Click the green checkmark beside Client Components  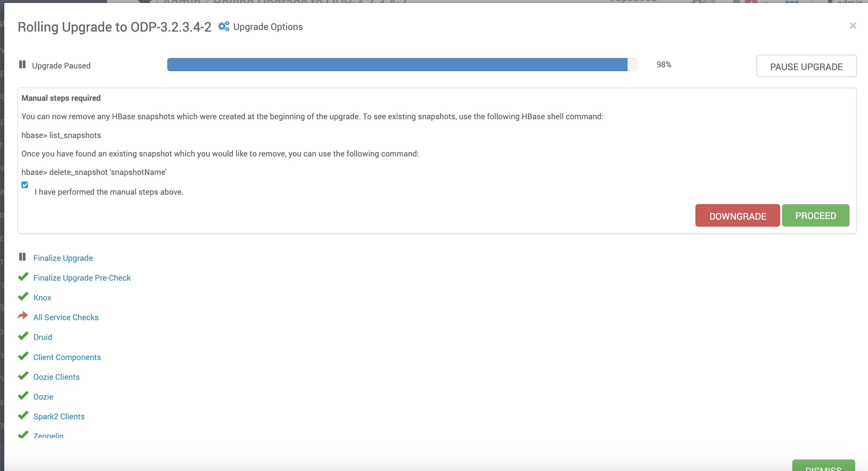[x=23, y=356]
